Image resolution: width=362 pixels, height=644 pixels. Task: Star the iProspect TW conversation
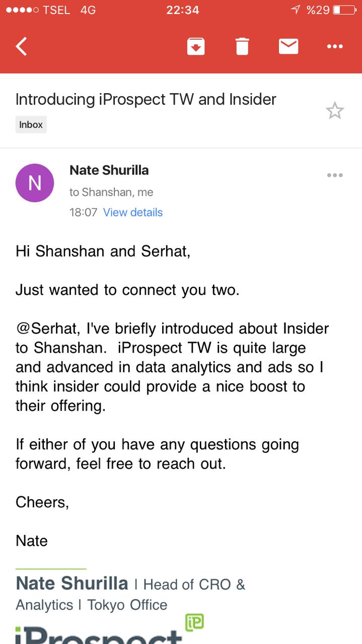coord(335,110)
